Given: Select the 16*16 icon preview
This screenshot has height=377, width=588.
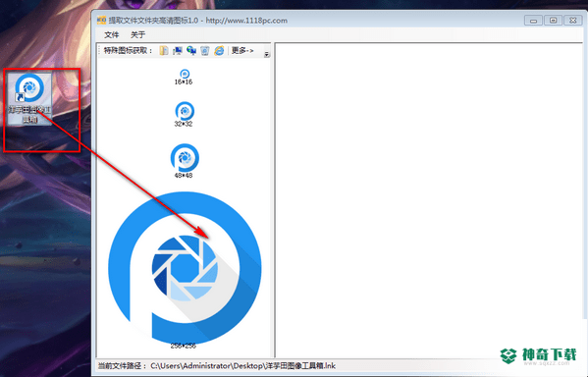Looking at the screenshot, I should (184, 77).
